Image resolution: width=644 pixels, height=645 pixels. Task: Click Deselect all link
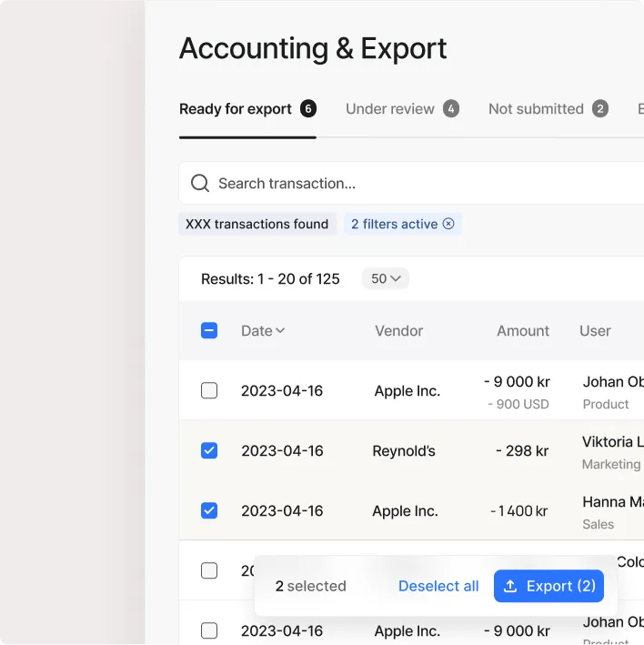438,586
